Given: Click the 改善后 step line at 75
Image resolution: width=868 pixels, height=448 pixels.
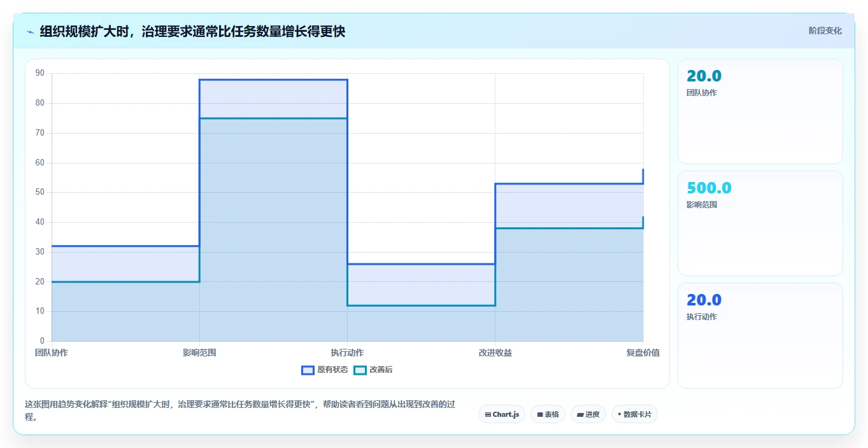Looking at the screenshot, I should click(273, 118).
